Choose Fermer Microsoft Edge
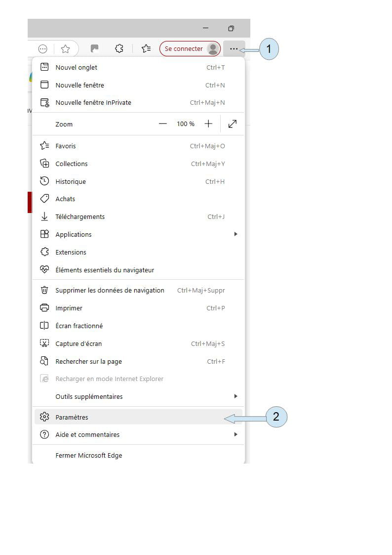This screenshot has width=392, height=555. [x=139, y=455]
